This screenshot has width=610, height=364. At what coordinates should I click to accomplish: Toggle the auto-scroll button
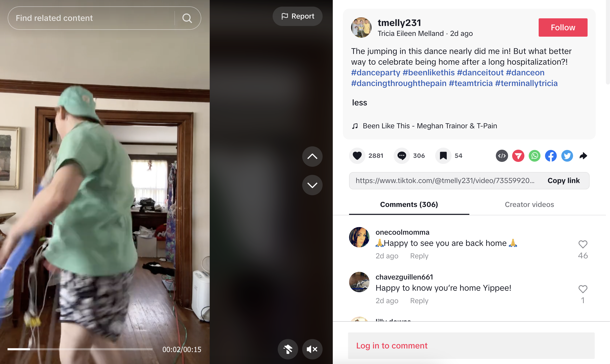(288, 349)
